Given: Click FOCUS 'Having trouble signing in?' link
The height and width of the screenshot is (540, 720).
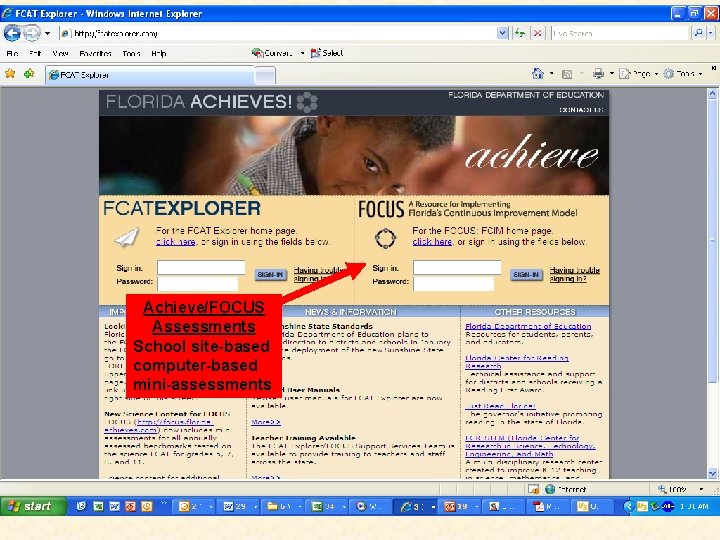Looking at the screenshot, I should tap(574, 274).
